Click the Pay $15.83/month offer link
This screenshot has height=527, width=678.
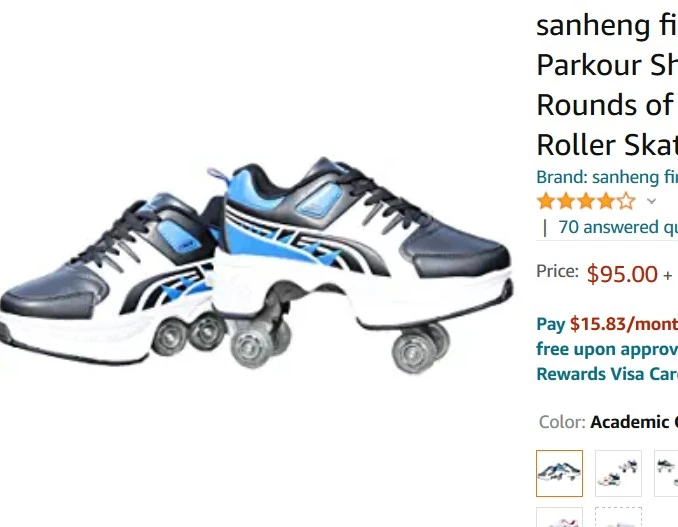[x=607, y=324]
